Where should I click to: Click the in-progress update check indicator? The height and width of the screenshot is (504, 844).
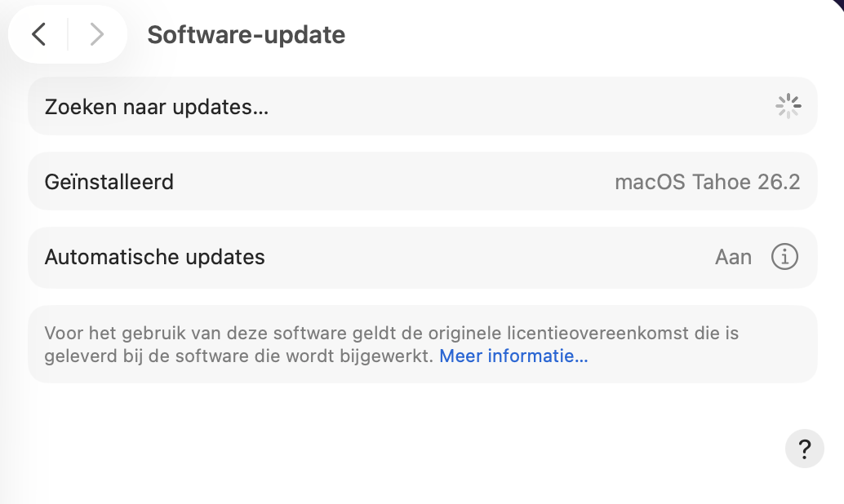tap(788, 105)
